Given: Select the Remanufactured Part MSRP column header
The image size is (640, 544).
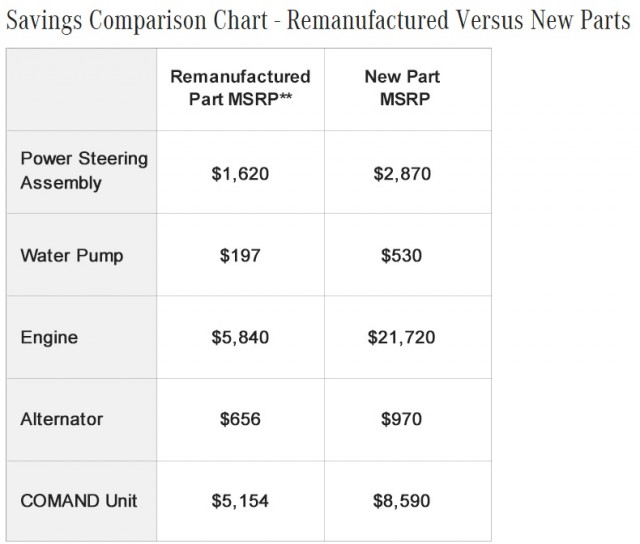Looking at the screenshot, I should [240, 87].
